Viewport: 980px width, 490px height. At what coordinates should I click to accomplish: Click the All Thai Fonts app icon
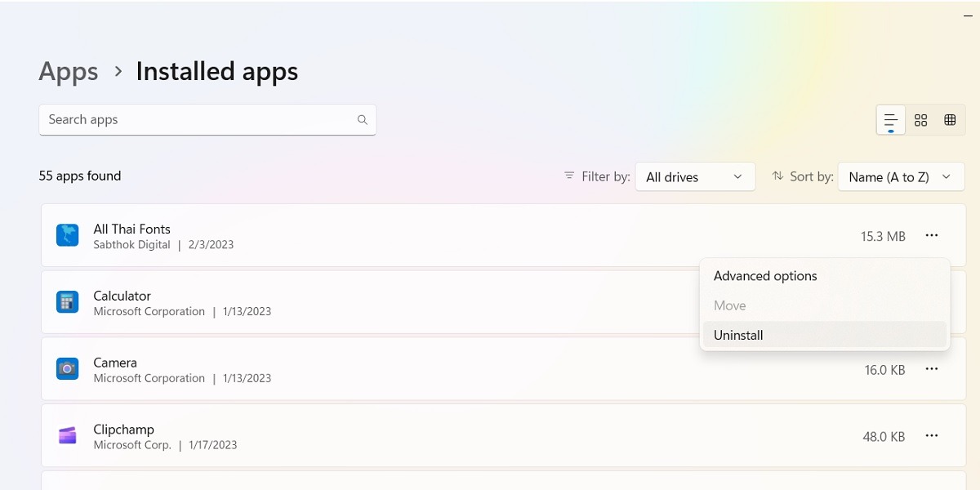[67, 234]
